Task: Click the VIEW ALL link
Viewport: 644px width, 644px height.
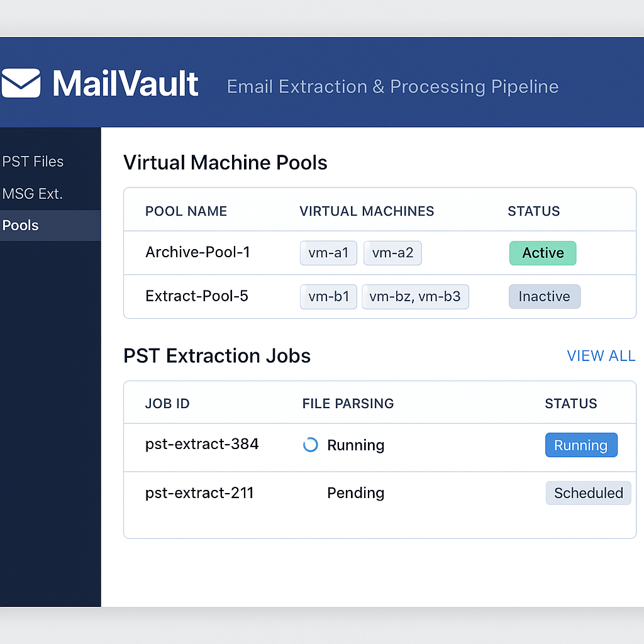Action: pos(601,356)
